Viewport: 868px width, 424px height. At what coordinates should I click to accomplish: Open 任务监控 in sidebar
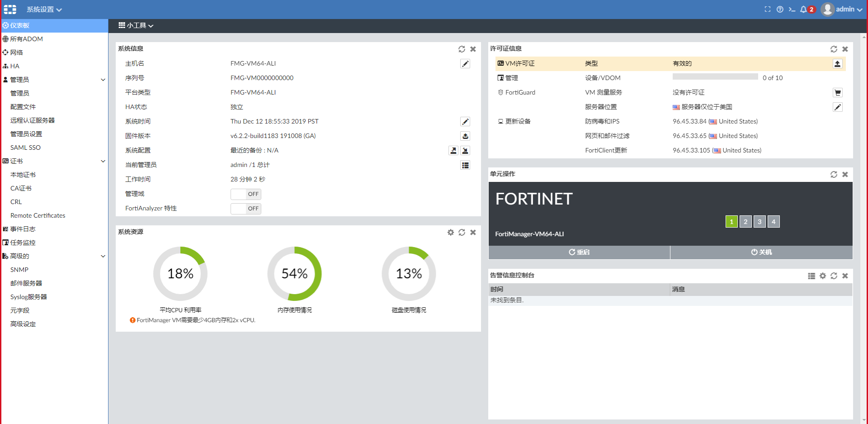54,243
